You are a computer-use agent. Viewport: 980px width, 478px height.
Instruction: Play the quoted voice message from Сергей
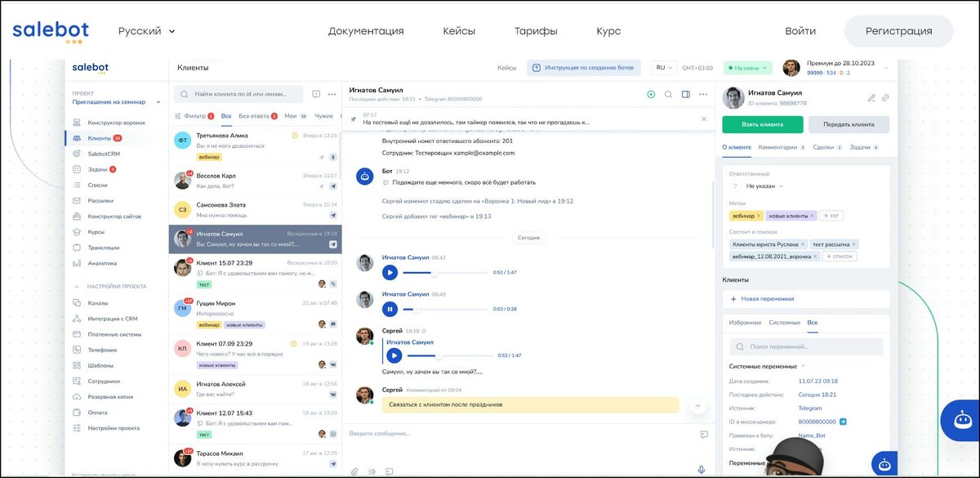click(394, 355)
